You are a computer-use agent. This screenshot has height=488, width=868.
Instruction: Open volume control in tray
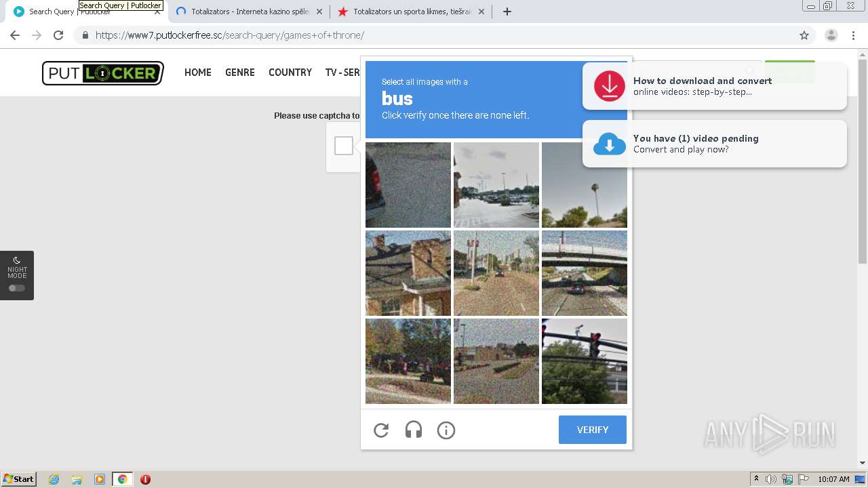click(x=771, y=479)
